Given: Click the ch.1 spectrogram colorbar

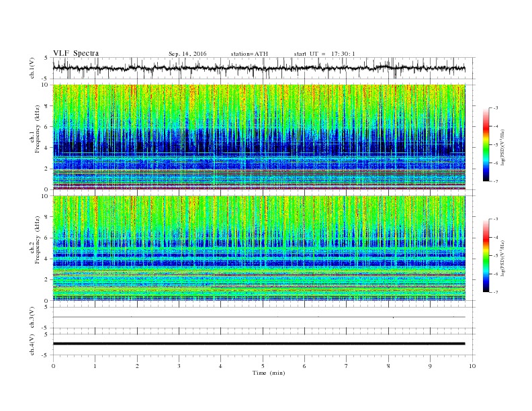Looking at the screenshot, I should tap(486, 145).
